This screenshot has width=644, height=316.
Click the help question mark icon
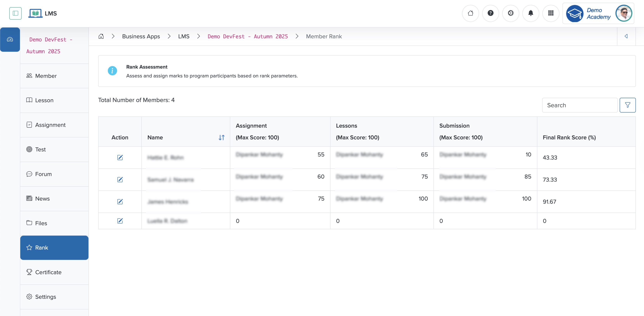point(491,13)
